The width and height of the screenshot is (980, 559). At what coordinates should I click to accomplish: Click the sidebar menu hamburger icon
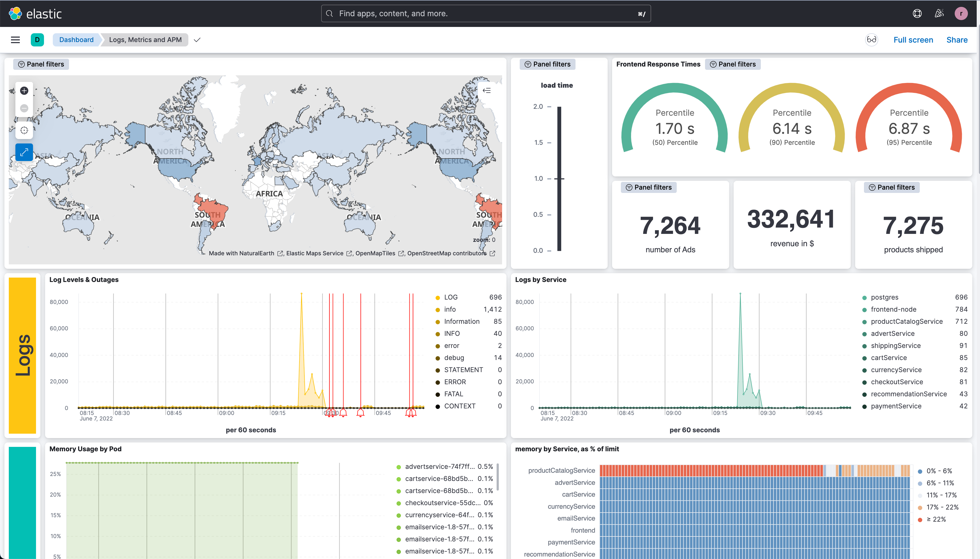click(15, 39)
